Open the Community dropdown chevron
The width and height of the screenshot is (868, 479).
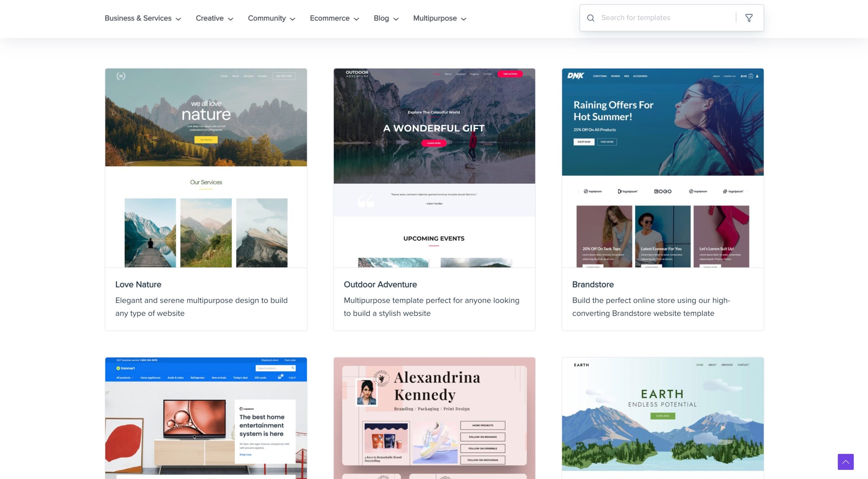tap(293, 19)
